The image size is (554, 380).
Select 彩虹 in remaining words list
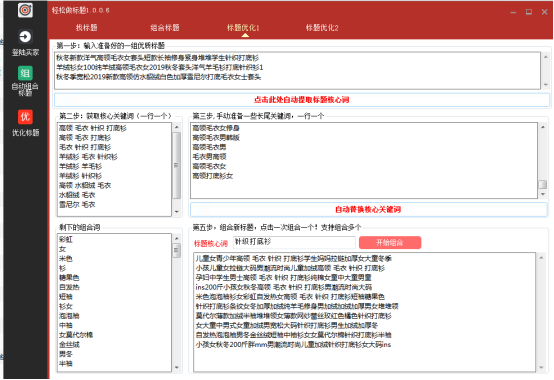66,239
